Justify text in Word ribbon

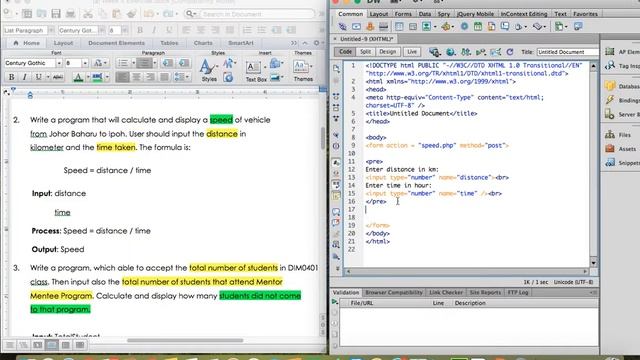164,77
